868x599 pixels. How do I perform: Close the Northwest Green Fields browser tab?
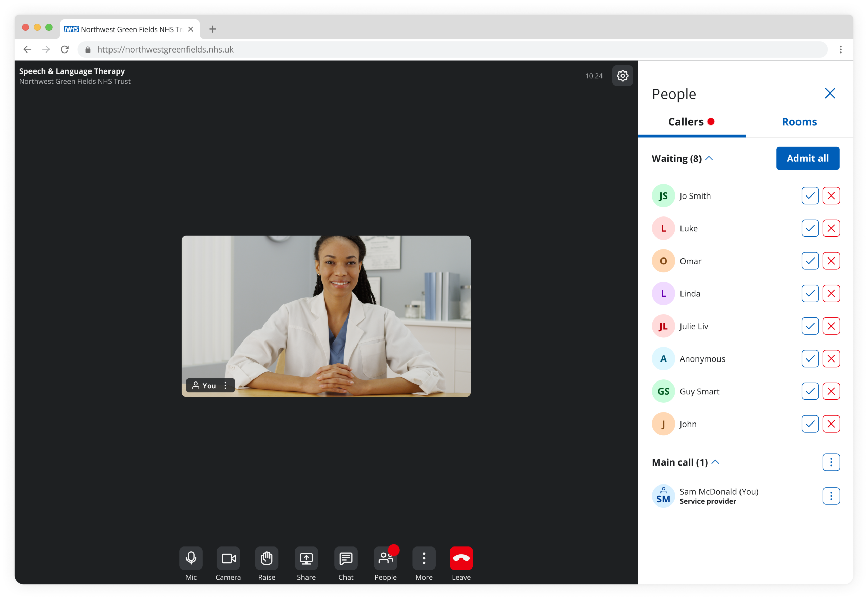click(x=191, y=29)
